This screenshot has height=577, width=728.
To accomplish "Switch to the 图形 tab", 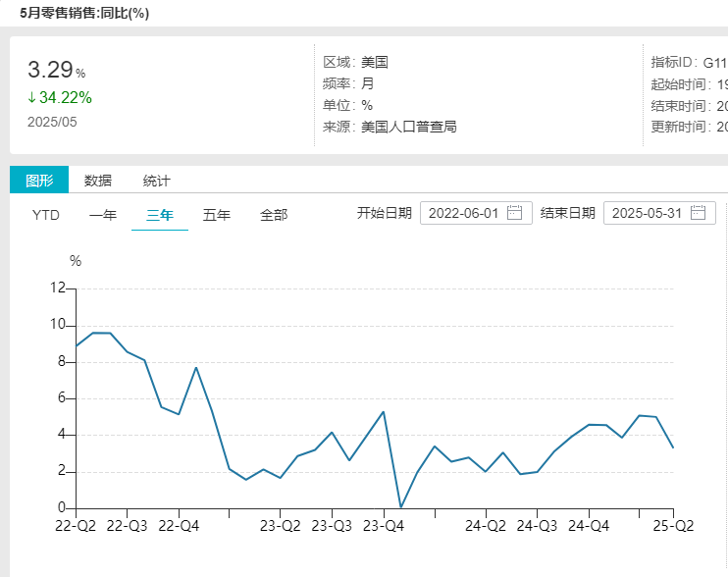I will 39,181.
